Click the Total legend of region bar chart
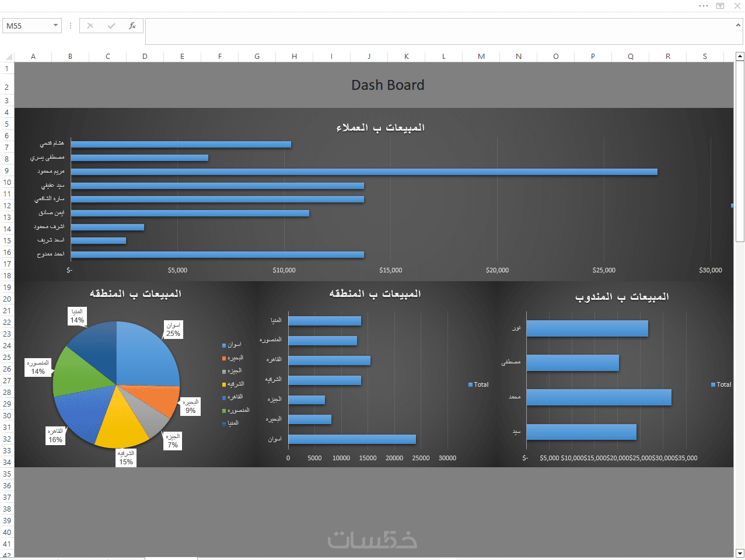 point(478,384)
